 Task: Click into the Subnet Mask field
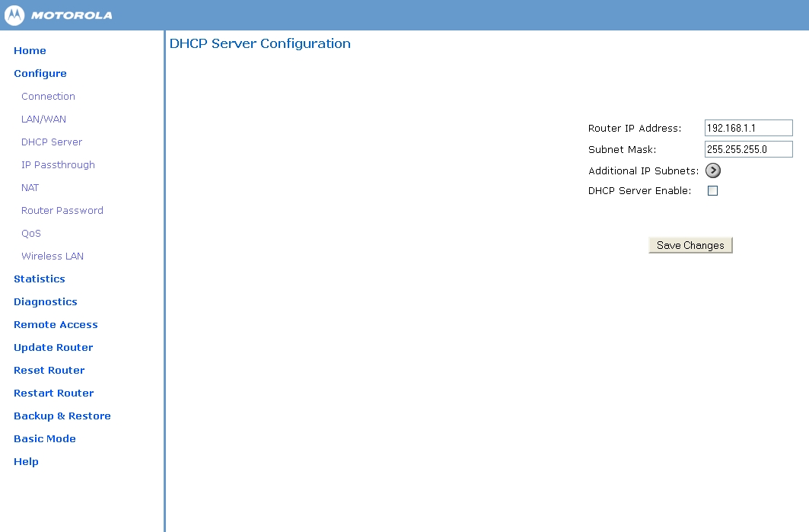[748, 149]
